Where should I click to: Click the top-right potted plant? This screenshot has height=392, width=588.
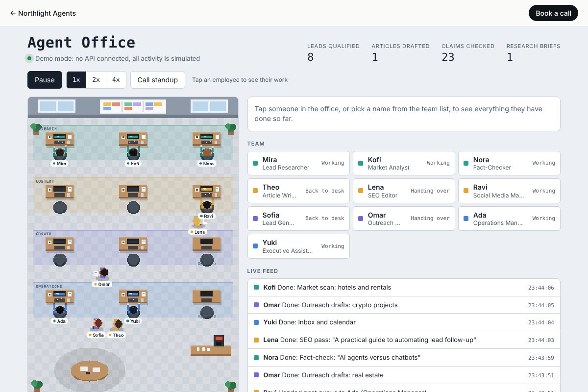[x=230, y=129]
